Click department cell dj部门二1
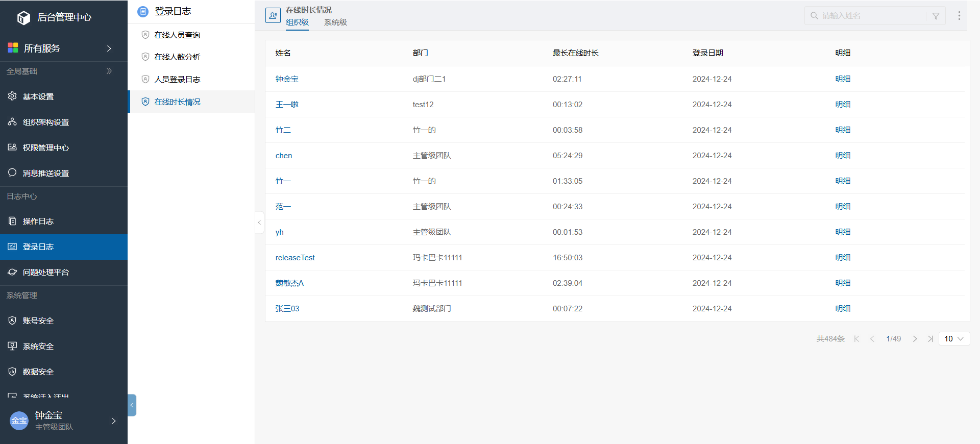This screenshot has width=980, height=444. (x=429, y=79)
